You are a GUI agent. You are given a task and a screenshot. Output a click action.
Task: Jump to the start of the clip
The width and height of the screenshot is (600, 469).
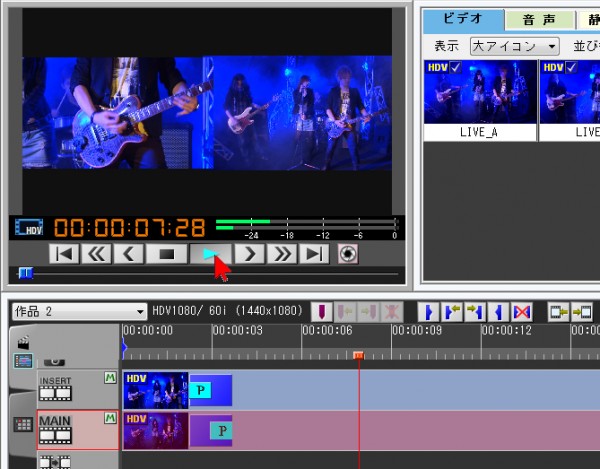(x=64, y=254)
